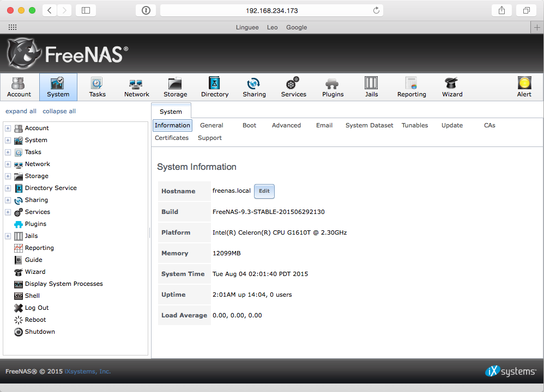Screen dimensions: 544x392
Task: Open the Storage toolbar icon
Action: [175, 87]
